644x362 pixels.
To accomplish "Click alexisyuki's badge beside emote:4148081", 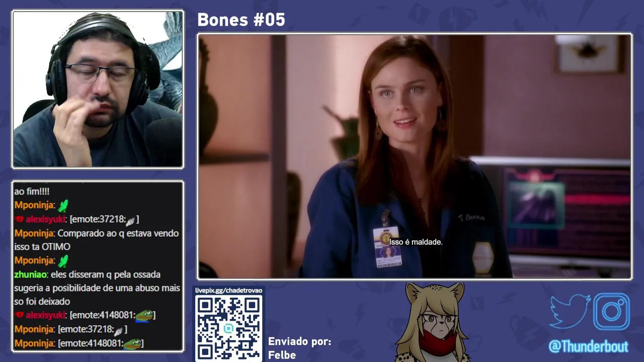I will tap(19, 315).
